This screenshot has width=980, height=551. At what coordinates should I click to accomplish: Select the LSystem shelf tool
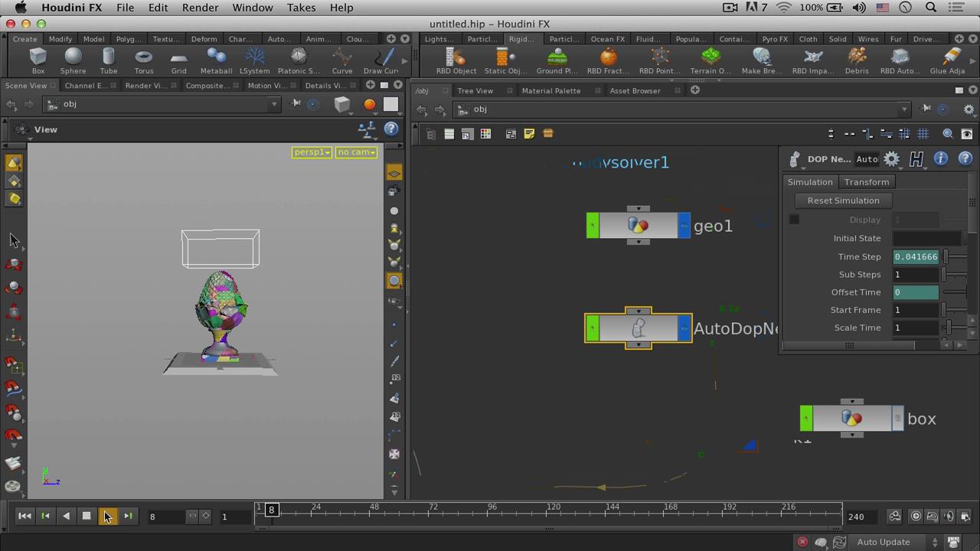pyautogui.click(x=255, y=60)
